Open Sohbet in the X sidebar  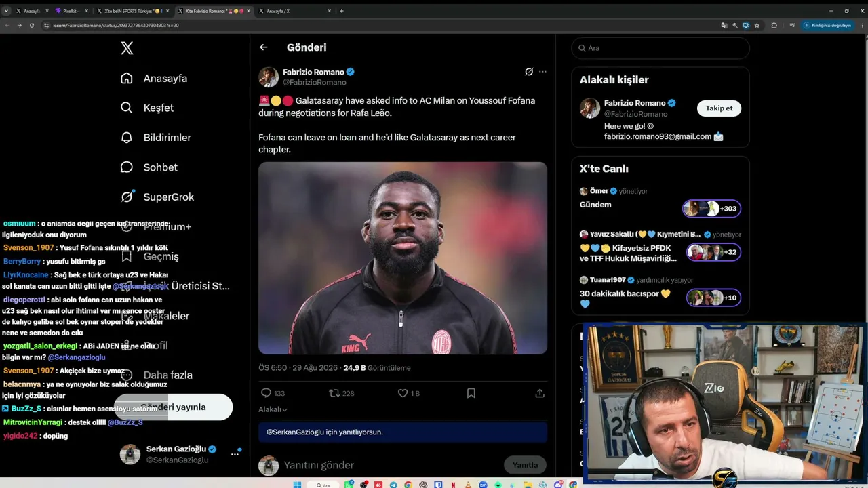[149, 167]
